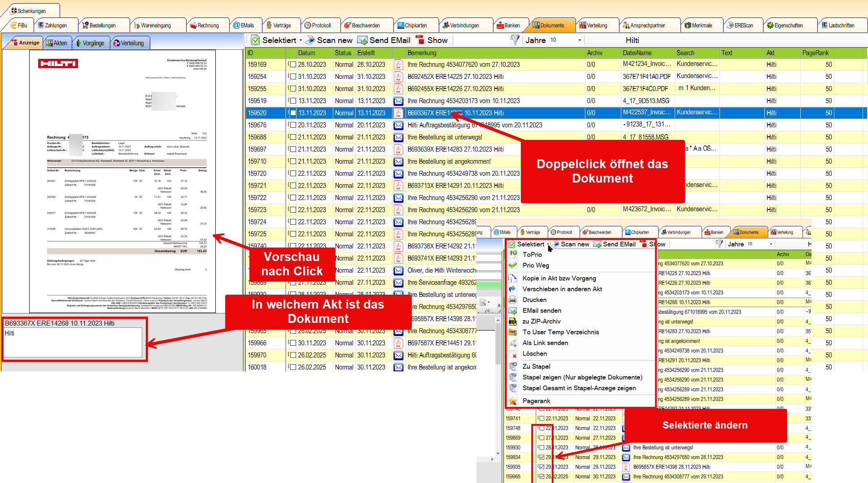Click the Protokoll tab icon

pyautogui.click(x=308, y=26)
